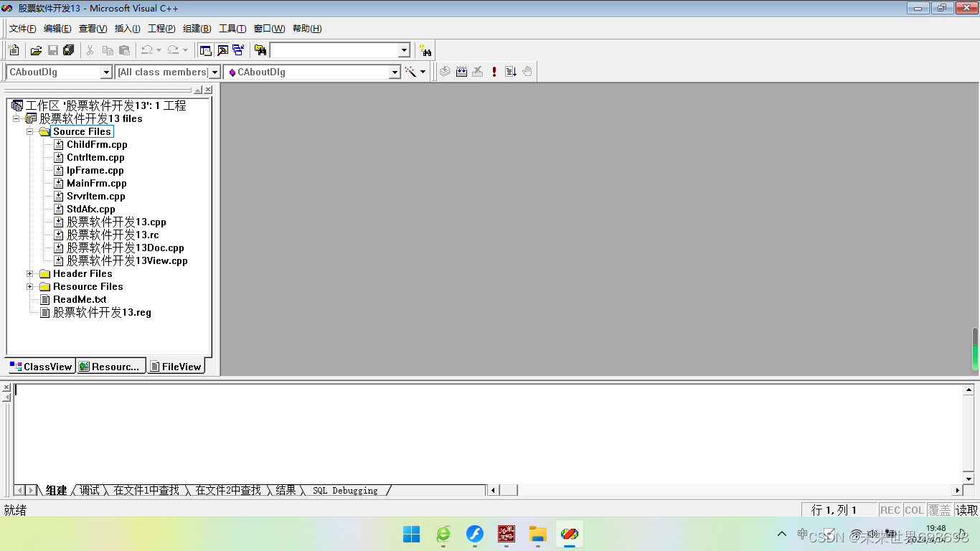Image resolution: width=980 pixels, height=551 pixels.
Task: Click the red exclamation Execute icon
Action: pos(494,72)
